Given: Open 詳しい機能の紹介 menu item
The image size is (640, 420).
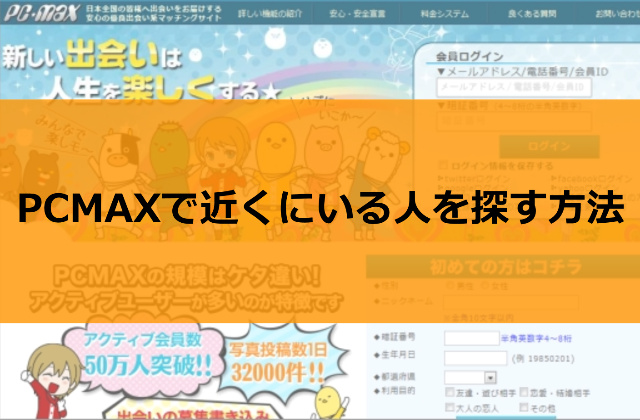Looking at the screenshot, I should point(270,13).
